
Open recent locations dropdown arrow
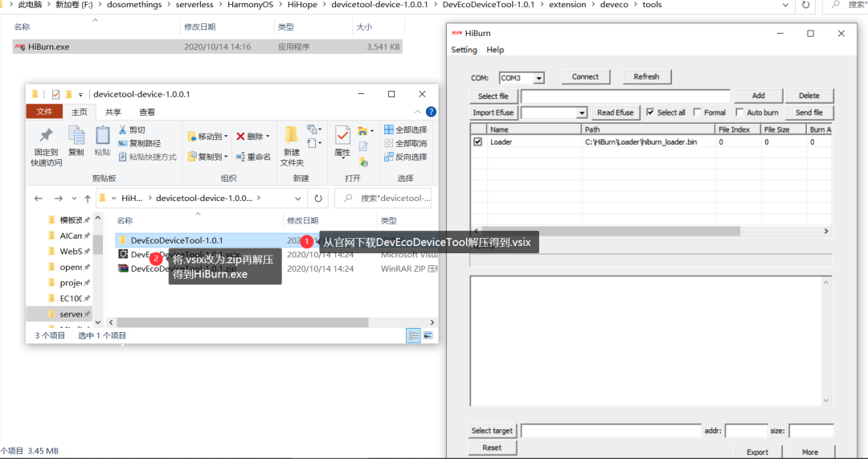tap(74, 199)
